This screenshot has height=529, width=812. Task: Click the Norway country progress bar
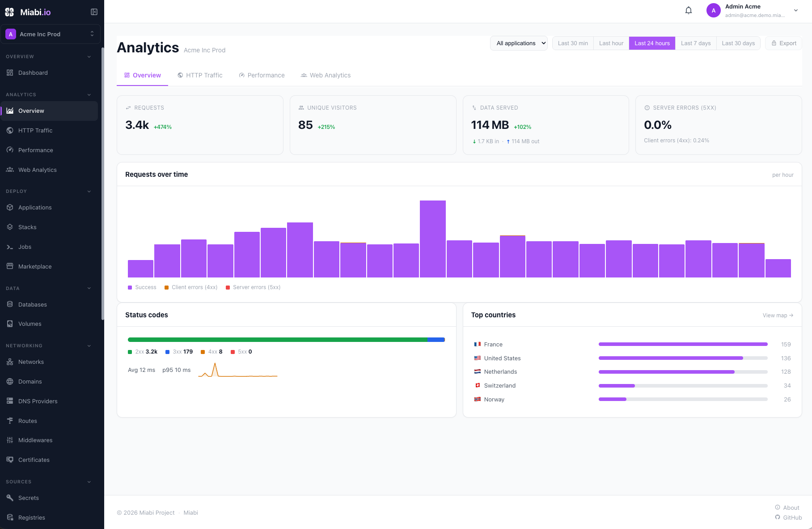(x=683, y=399)
